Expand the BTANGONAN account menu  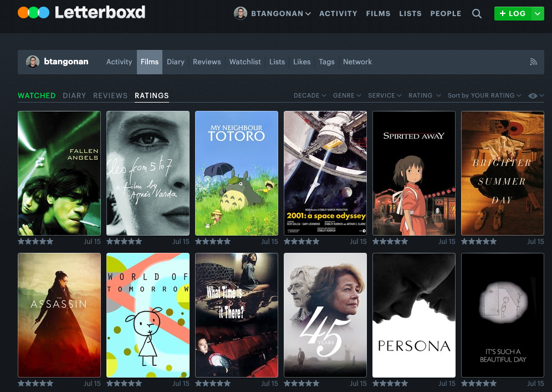(x=280, y=14)
